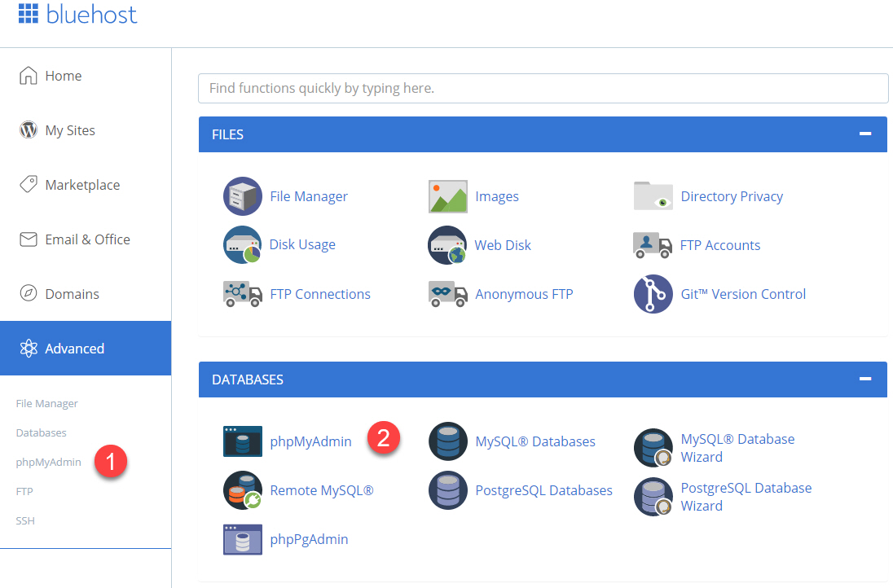Open phpMyAdmin sub-link in the sidebar
Viewport: 893px width, 588px height.
(48, 463)
